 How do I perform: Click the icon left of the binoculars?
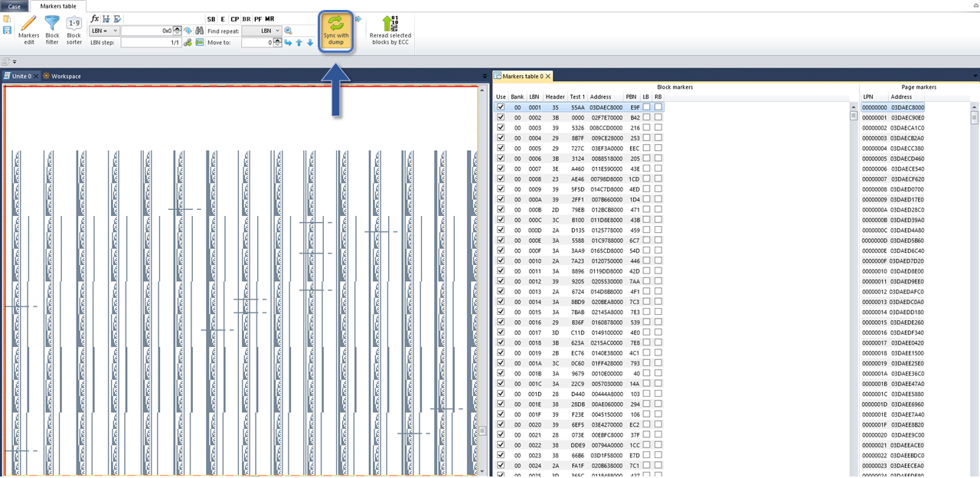[188, 31]
